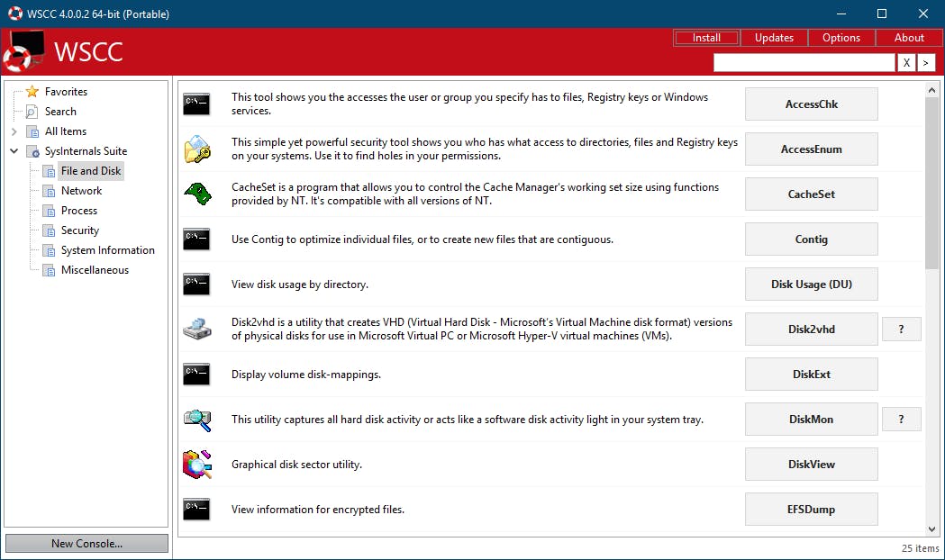945x560 pixels.
Task: Click the Miscellaneous page icon
Action: (x=49, y=271)
